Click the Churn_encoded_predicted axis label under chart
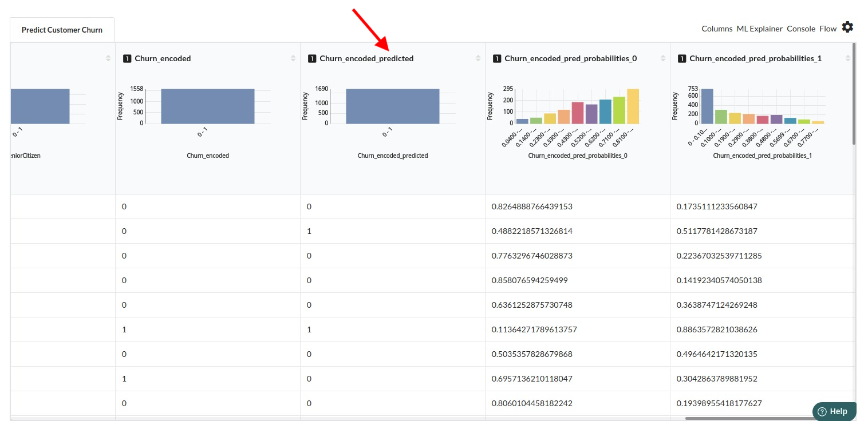The height and width of the screenshot is (421, 868). [x=393, y=156]
